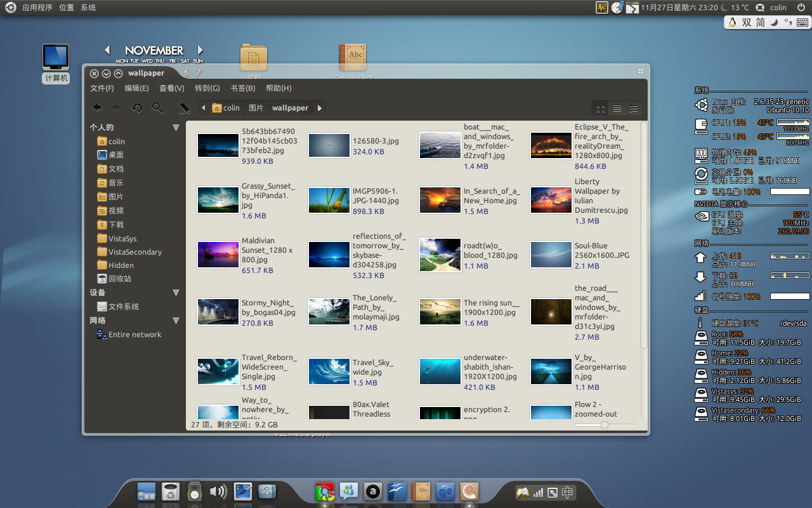Open the trash can in the dock
Viewport: 812px width, 508px height.
coord(171,491)
